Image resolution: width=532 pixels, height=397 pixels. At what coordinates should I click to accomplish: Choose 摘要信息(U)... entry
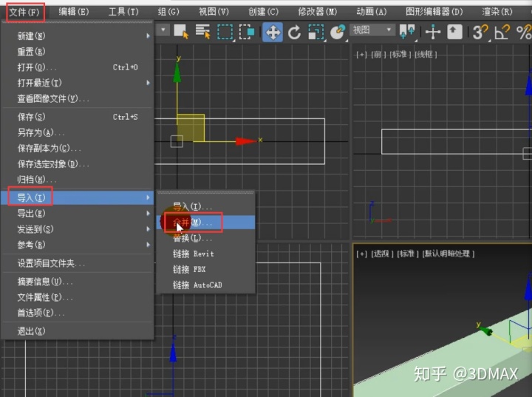point(78,282)
